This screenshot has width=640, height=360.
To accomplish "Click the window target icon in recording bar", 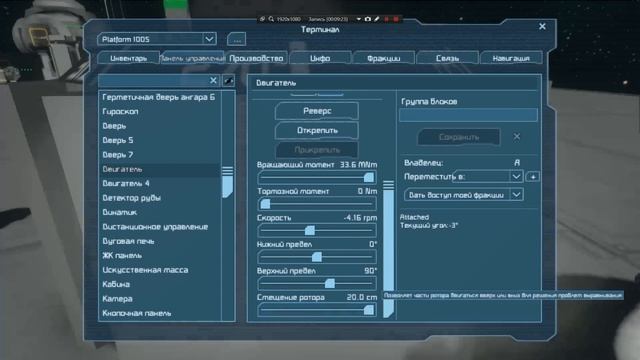I will point(262,19).
